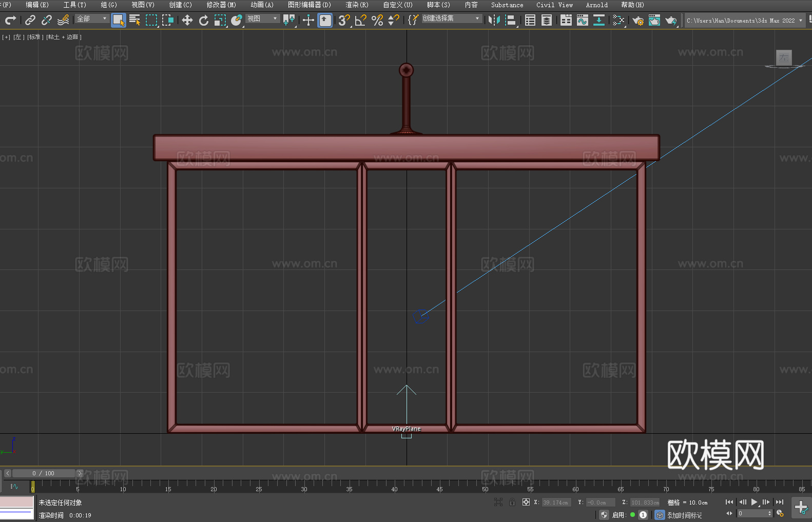Open Mini Curve Editor toggle icon

pyautogui.click(x=14, y=486)
